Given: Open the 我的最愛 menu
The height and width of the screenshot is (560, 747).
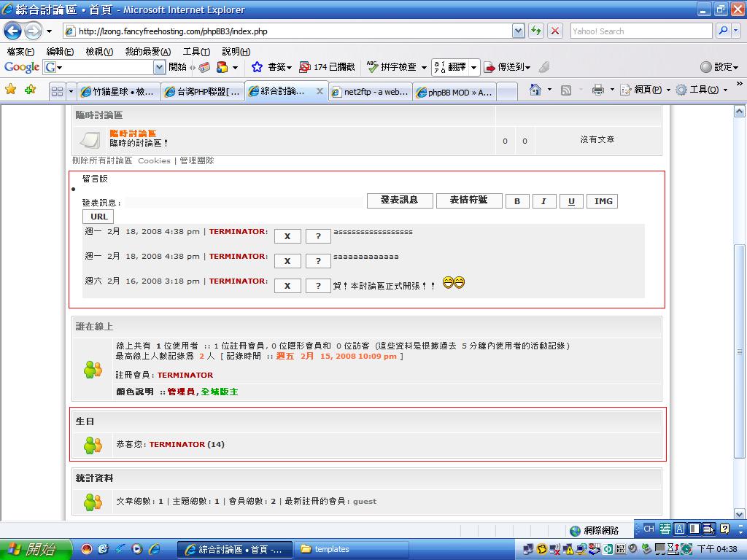Looking at the screenshot, I should click(x=147, y=52).
